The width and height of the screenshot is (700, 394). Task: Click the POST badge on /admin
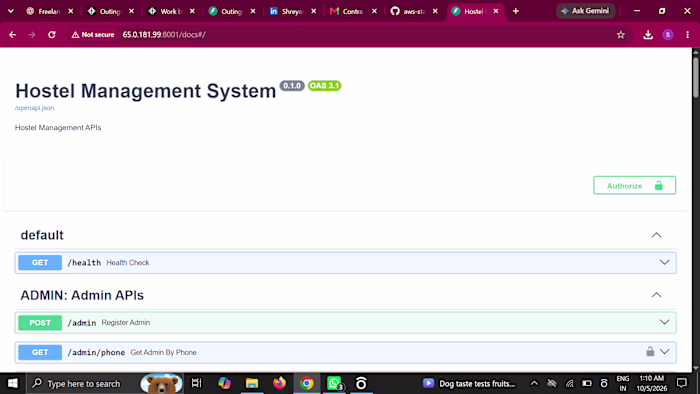[x=40, y=322]
